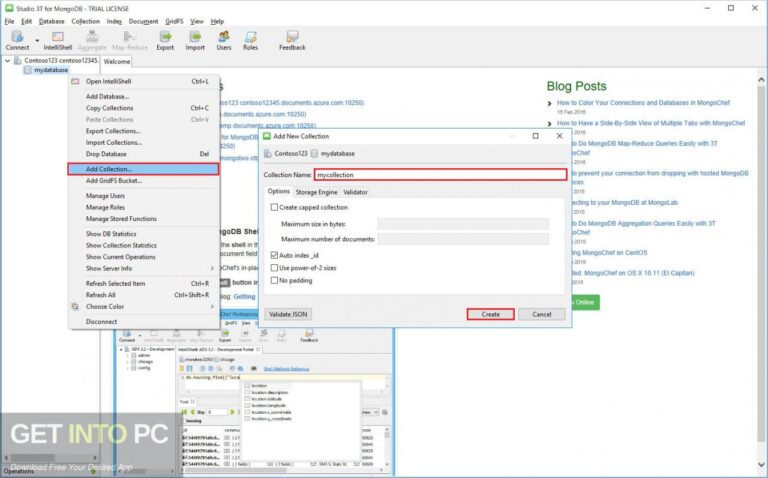Enable Use power-of-2 sizes checkbox
The width and height of the screenshot is (768, 478).
(274, 268)
